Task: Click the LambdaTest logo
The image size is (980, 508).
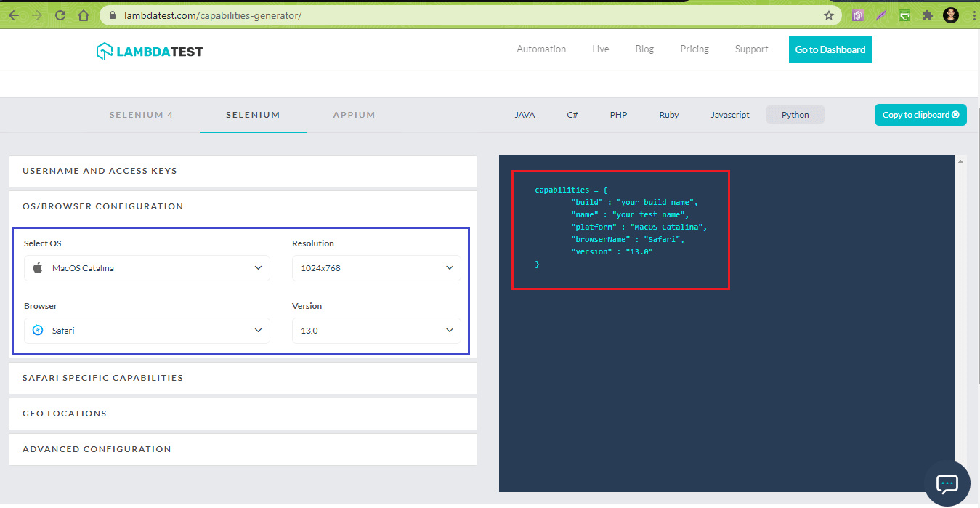Action: click(x=149, y=50)
